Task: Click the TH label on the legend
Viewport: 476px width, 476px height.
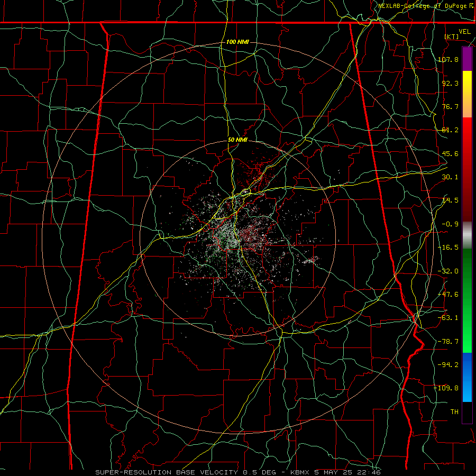Action: coord(454,412)
